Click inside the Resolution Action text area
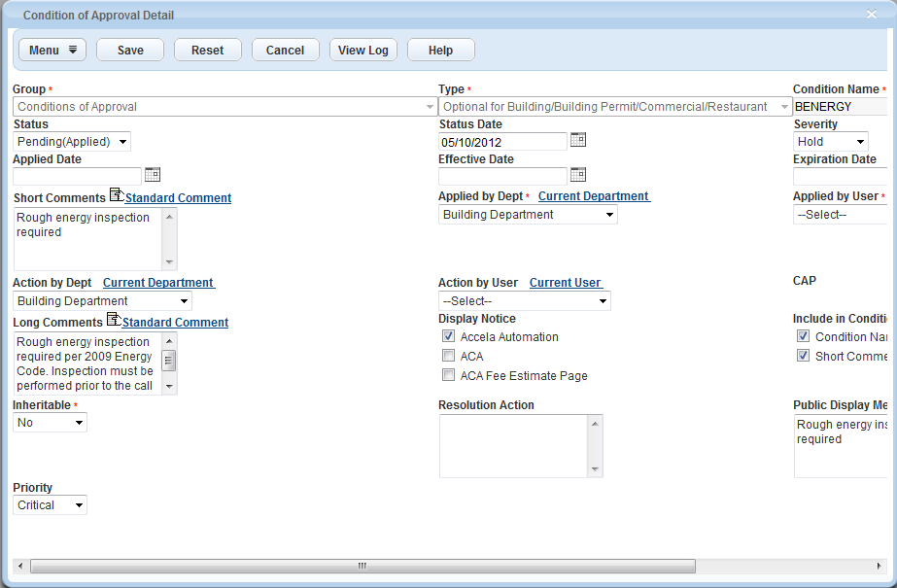Screen dimensions: 897x588 coord(513,446)
